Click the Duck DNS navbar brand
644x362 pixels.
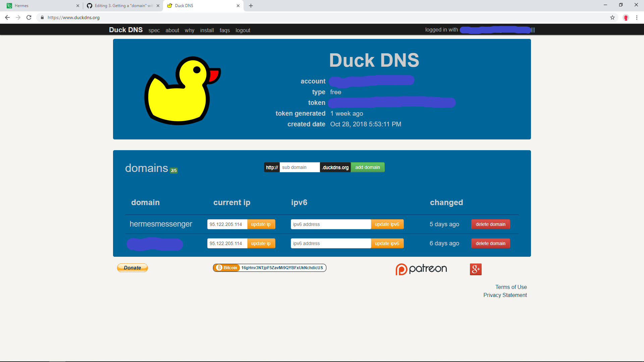(126, 30)
